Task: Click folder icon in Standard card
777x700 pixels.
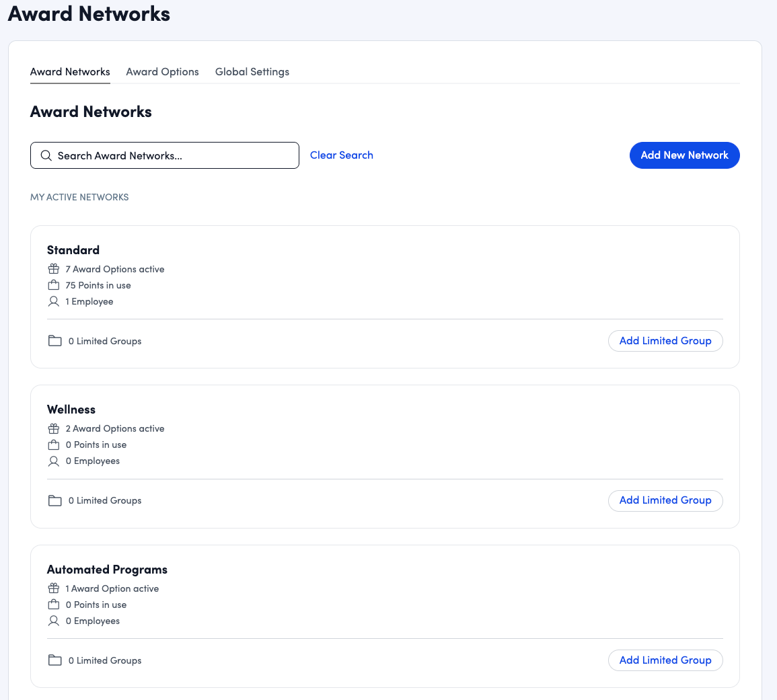Action: point(55,341)
